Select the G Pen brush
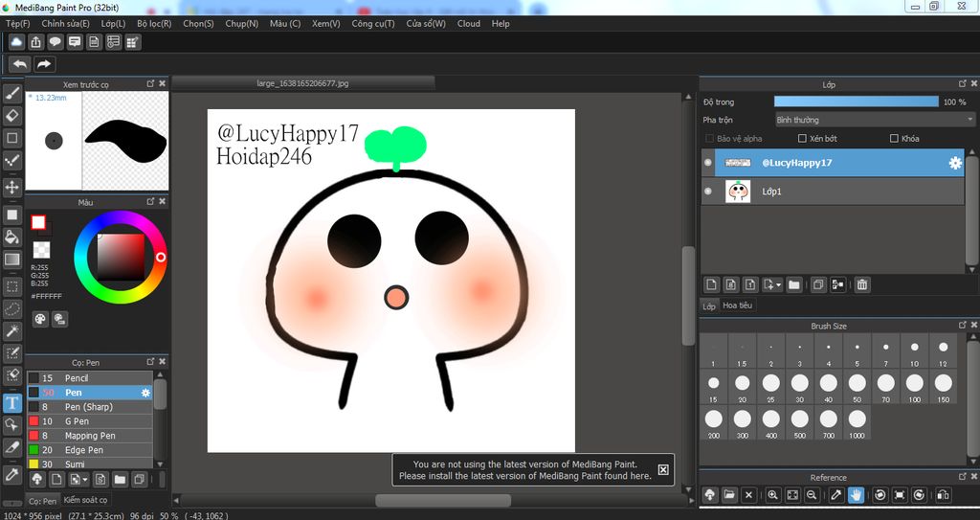The width and height of the screenshot is (980, 520). point(89,421)
